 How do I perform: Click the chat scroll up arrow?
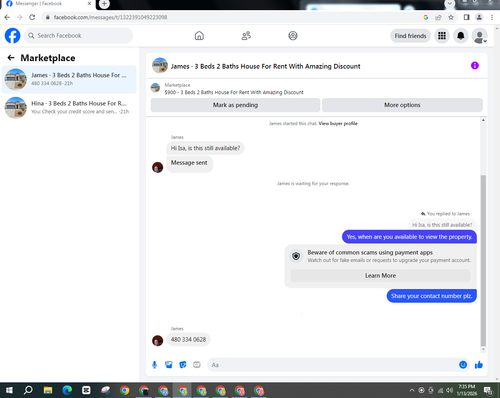483,120
